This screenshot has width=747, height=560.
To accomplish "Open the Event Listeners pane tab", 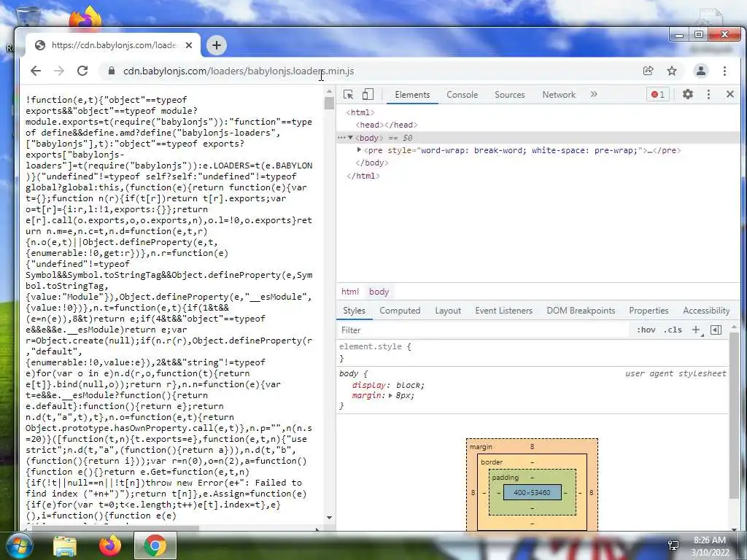I will pyautogui.click(x=503, y=311).
